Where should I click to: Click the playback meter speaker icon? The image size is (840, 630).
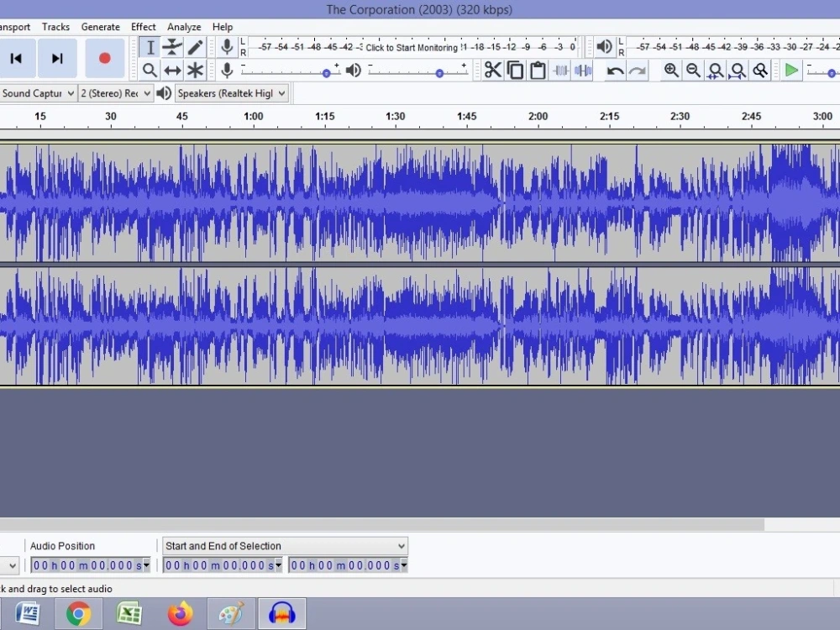(604, 47)
